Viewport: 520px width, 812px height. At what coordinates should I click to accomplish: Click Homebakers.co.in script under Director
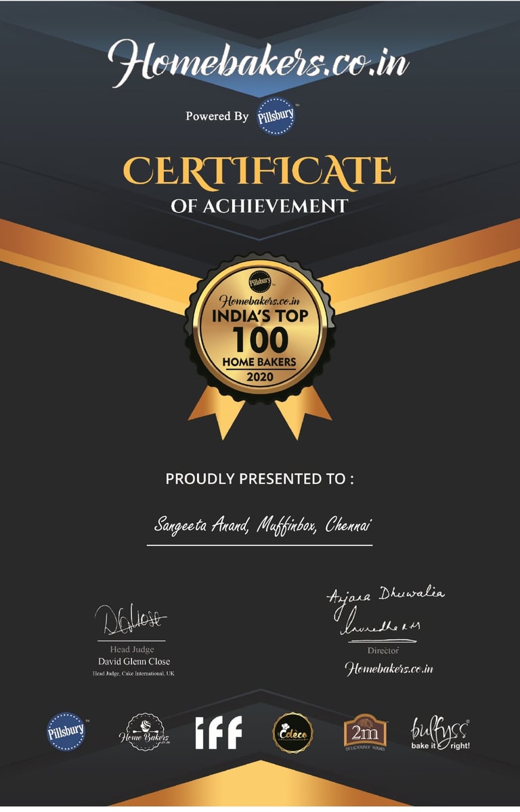coord(389,668)
